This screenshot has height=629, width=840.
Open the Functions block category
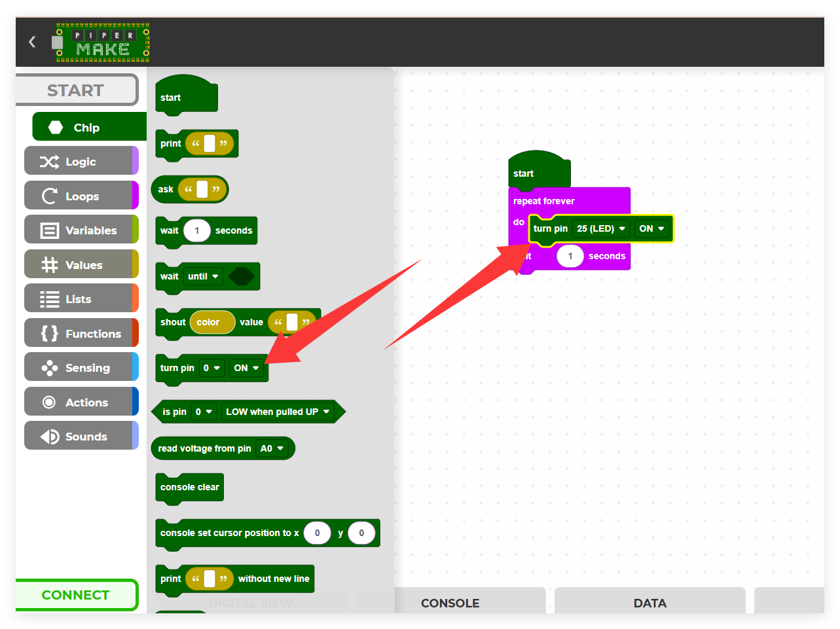(x=81, y=332)
